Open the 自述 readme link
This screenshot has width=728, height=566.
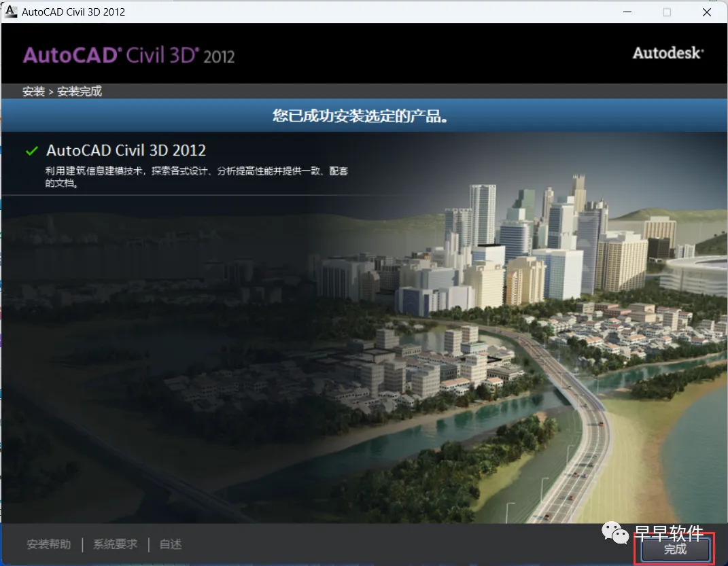171,544
